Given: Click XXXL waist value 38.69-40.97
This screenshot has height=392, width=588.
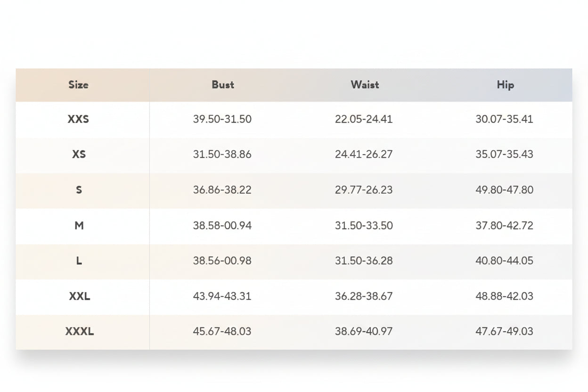Looking at the screenshot, I should pos(363,332).
